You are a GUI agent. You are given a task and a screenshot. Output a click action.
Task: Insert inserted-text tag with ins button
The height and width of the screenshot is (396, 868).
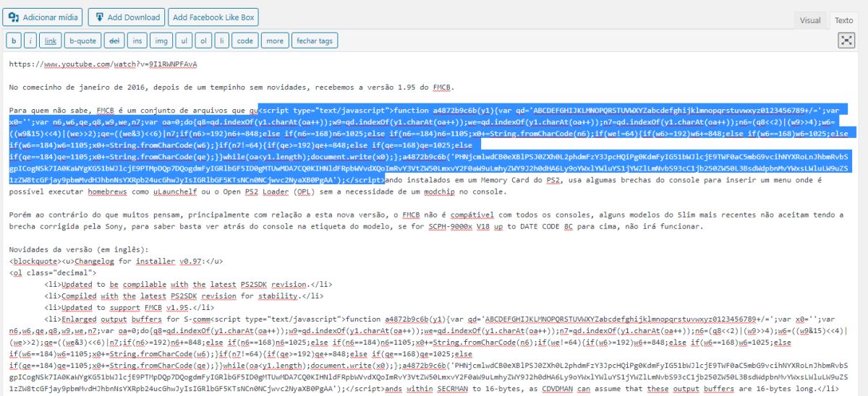[138, 40]
